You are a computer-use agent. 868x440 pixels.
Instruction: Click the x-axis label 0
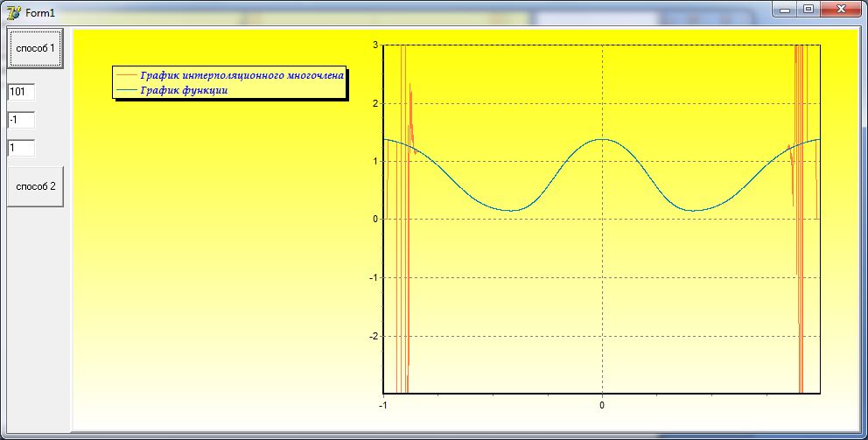click(x=602, y=405)
